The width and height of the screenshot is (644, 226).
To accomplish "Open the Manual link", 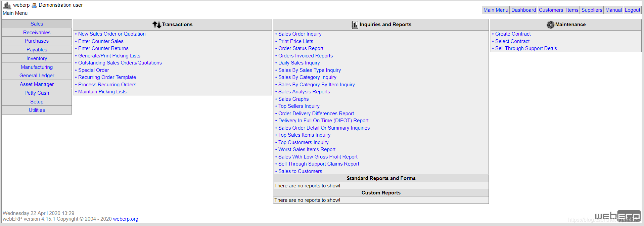I will coord(613,10).
